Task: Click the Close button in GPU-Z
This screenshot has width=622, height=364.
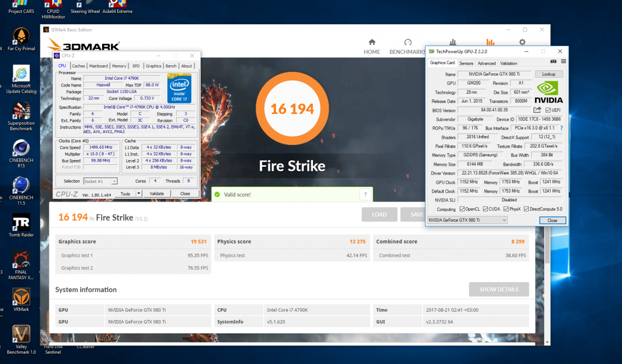Action: (x=552, y=220)
